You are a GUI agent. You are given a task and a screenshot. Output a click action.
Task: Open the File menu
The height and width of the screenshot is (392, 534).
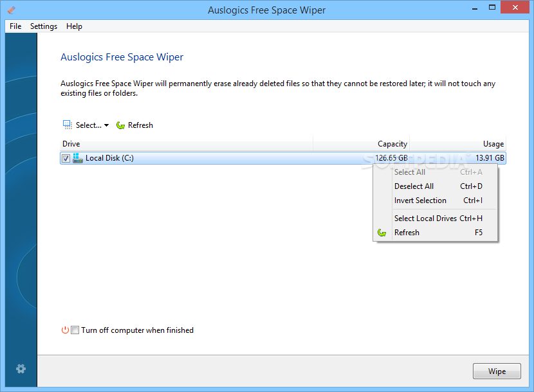click(15, 26)
